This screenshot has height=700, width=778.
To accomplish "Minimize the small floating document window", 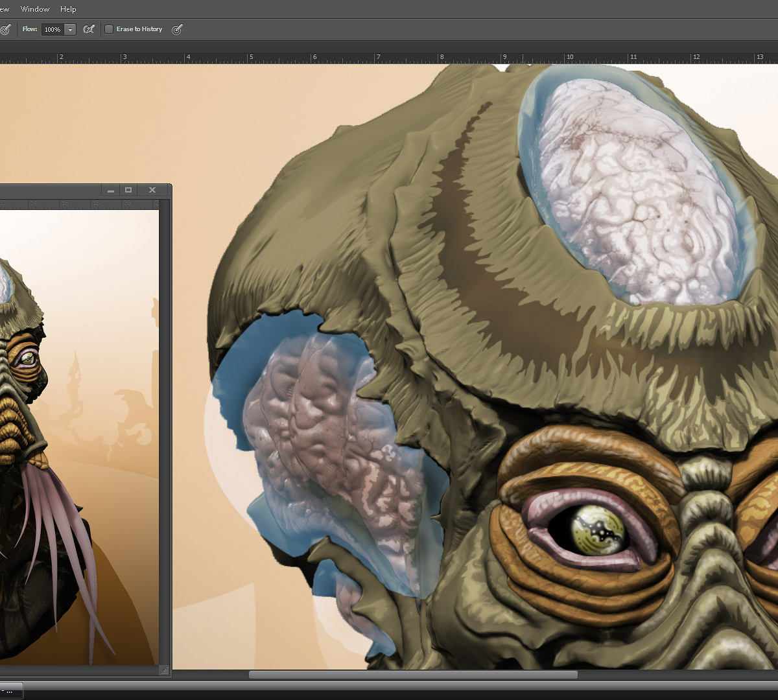I will pos(111,190).
